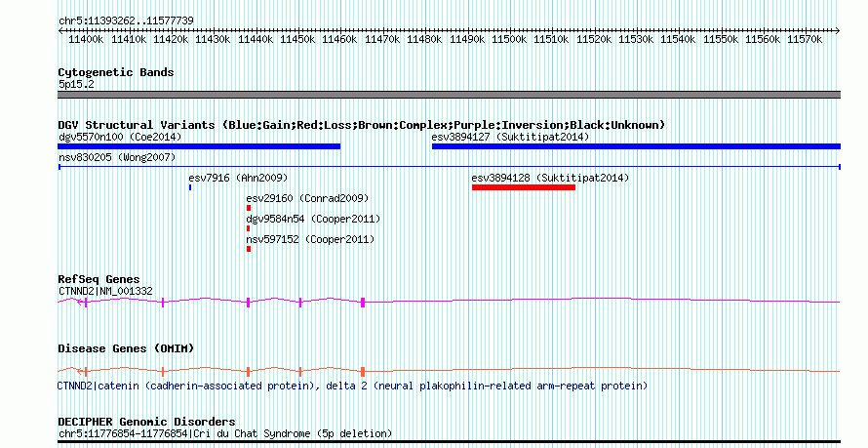Click the red esv29160 loss marker
The width and height of the screenshot is (868, 448).
tap(249, 208)
